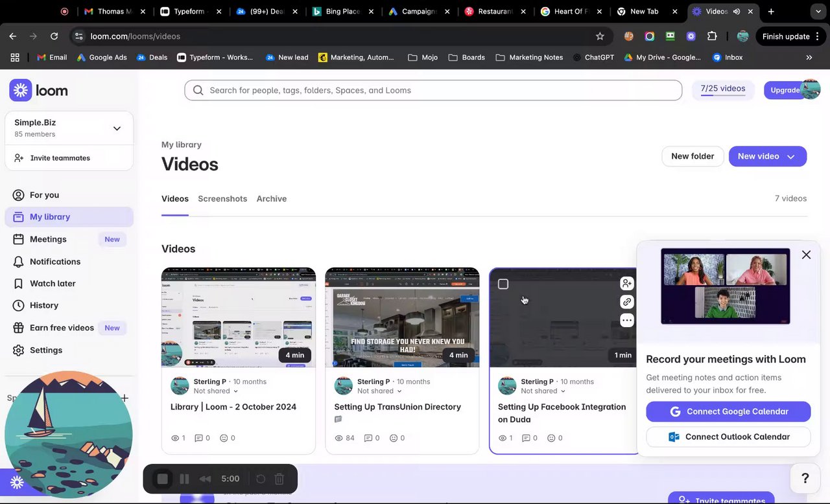Click the Loom logo in the sidebar

pos(39,90)
